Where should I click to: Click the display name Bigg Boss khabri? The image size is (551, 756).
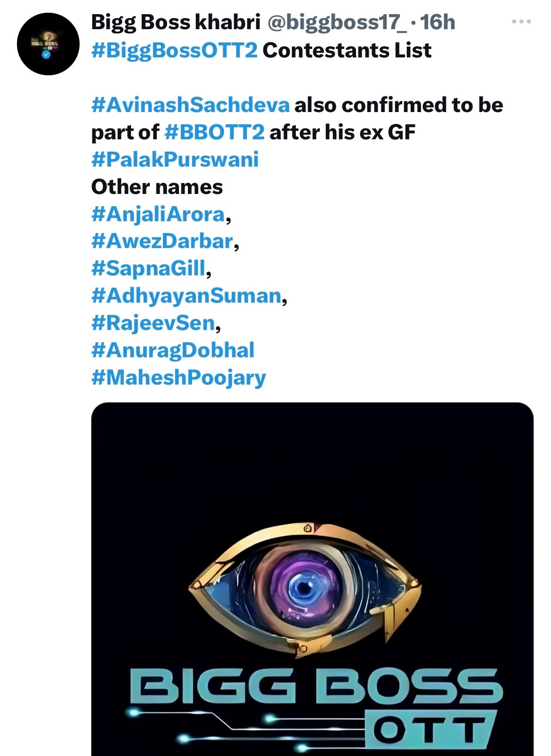pyautogui.click(x=176, y=22)
